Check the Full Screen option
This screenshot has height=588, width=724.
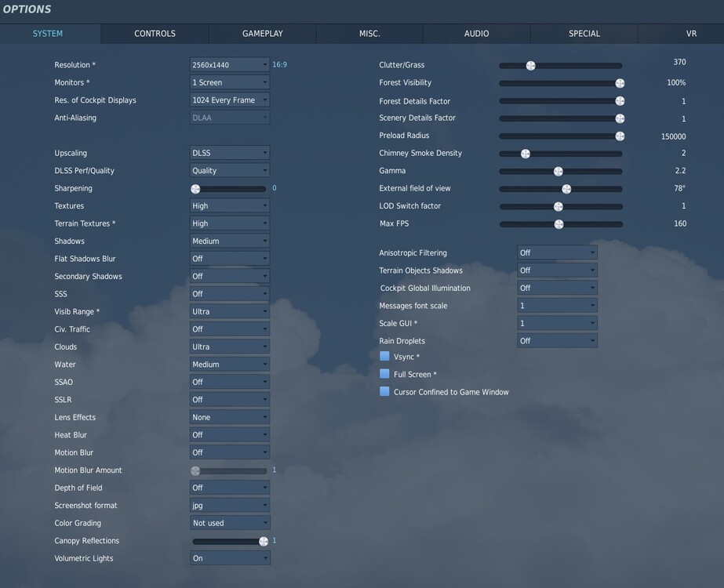[x=384, y=374]
